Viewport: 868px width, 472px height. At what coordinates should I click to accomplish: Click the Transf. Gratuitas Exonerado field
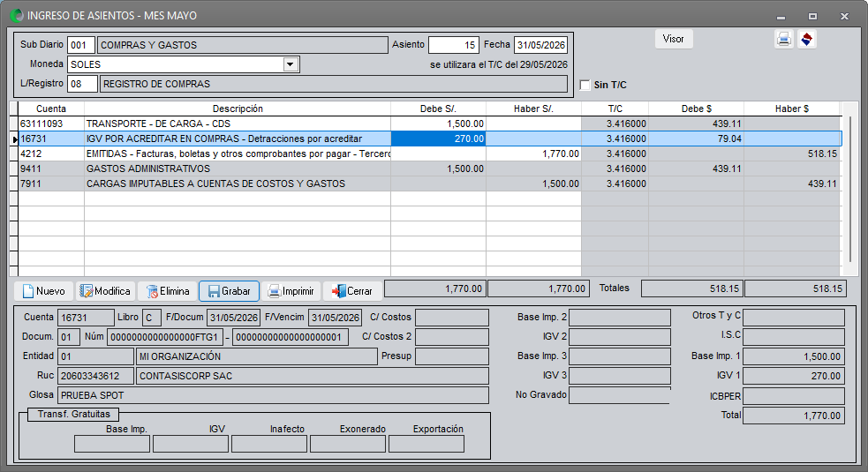[x=348, y=444]
